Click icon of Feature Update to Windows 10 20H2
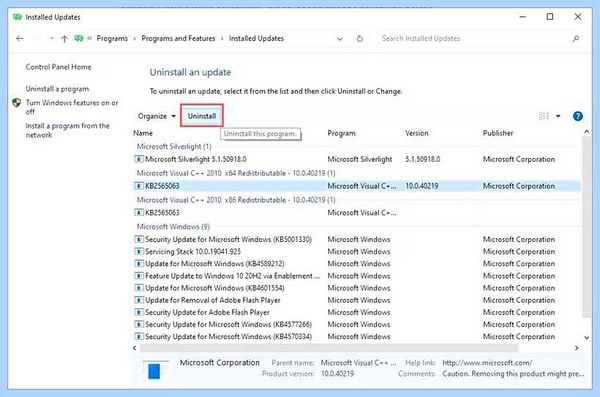 139,276
